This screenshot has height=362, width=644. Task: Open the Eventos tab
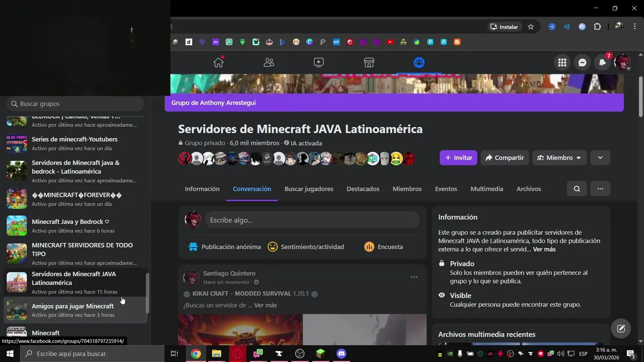pos(446,189)
